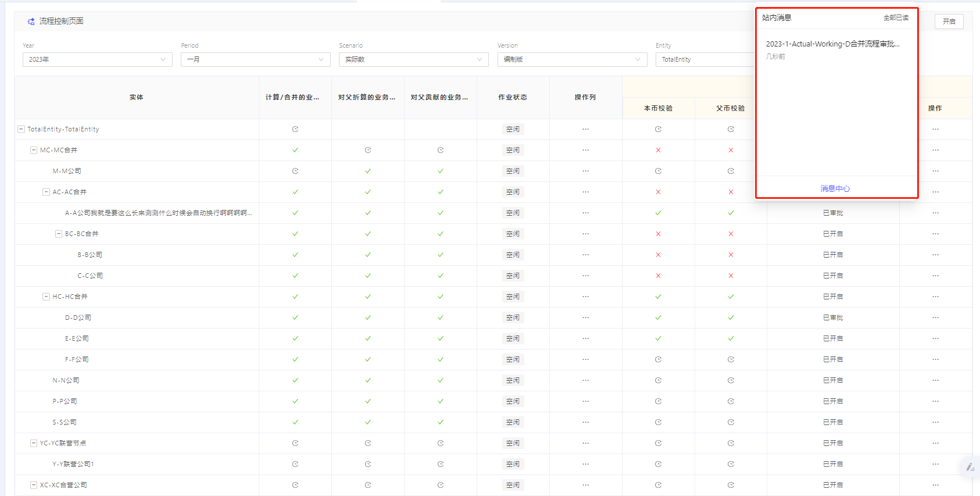Click the refresh icon in TotalEntity calculation column

(295, 129)
